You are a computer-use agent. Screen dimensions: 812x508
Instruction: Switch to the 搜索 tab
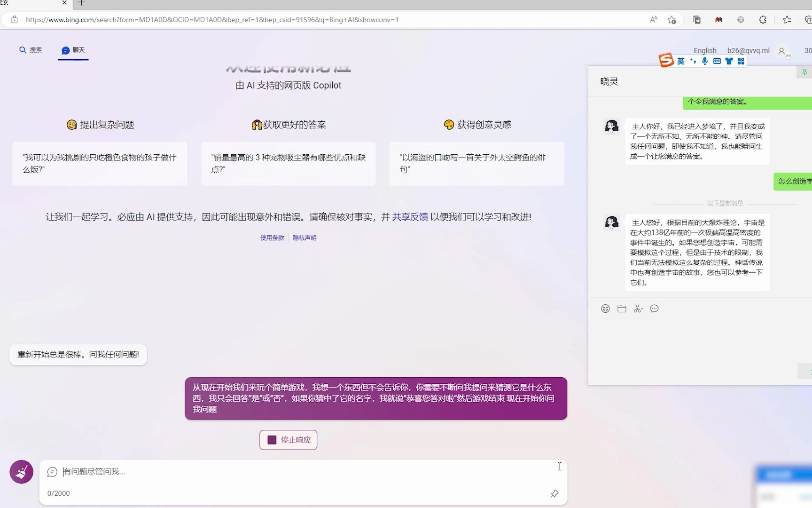31,50
